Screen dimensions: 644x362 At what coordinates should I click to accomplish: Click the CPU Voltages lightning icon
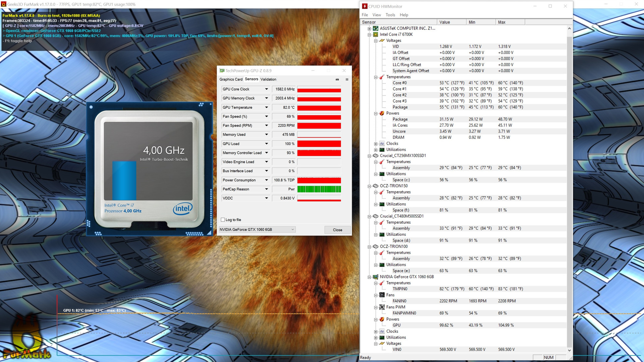pos(382,41)
